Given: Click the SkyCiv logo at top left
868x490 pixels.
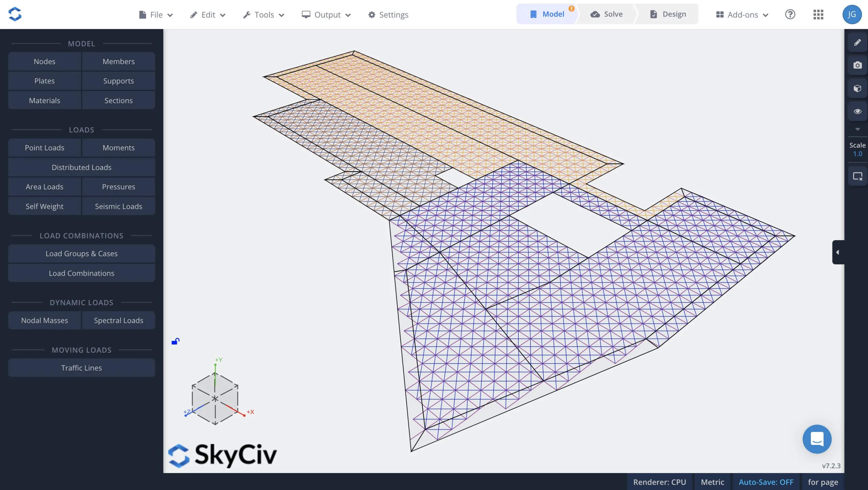Looking at the screenshot, I should pos(15,14).
